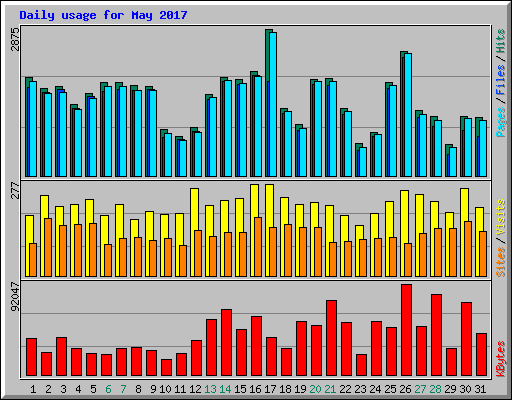Select day label 18 on the axis
Viewport: 512px width, 400px height.
(x=285, y=389)
